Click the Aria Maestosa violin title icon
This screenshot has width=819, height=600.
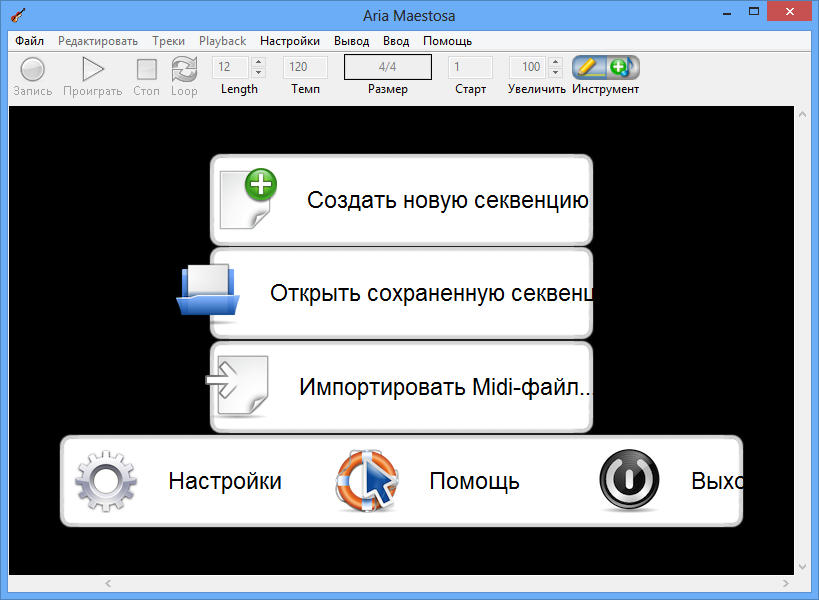point(18,16)
